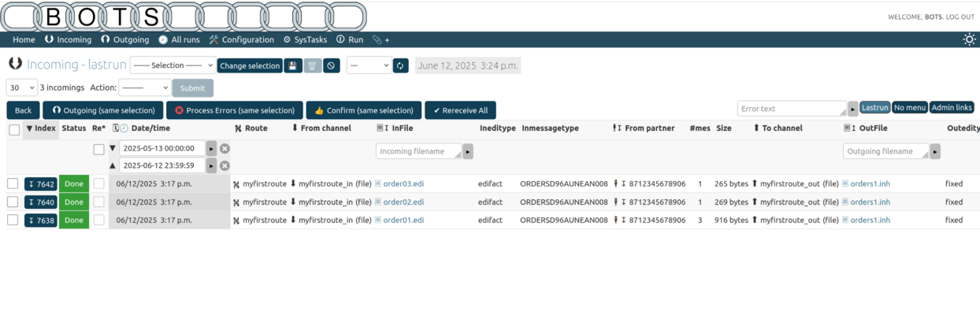Viewport: 980px width, 312px height.
Task: Open the refresh interval '---' dropdown
Action: click(369, 65)
